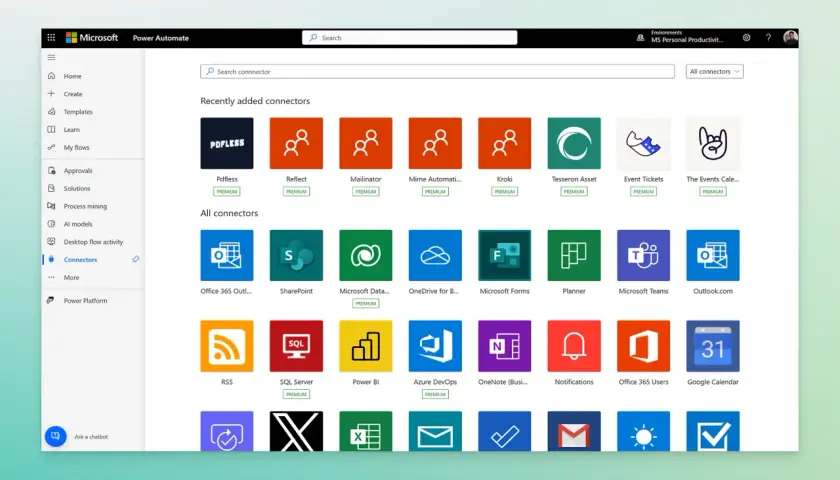This screenshot has width=840, height=480.
Task: Select the SharePoint connector
Action: [x=296, y=256]
